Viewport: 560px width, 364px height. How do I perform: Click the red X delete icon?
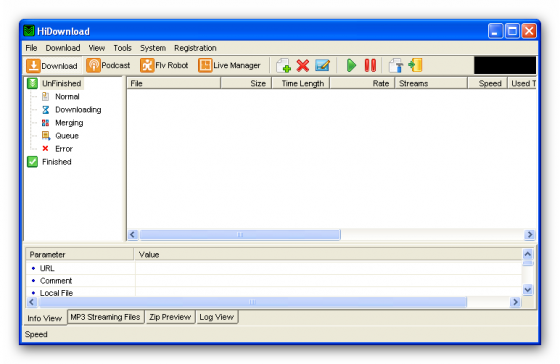302,66
